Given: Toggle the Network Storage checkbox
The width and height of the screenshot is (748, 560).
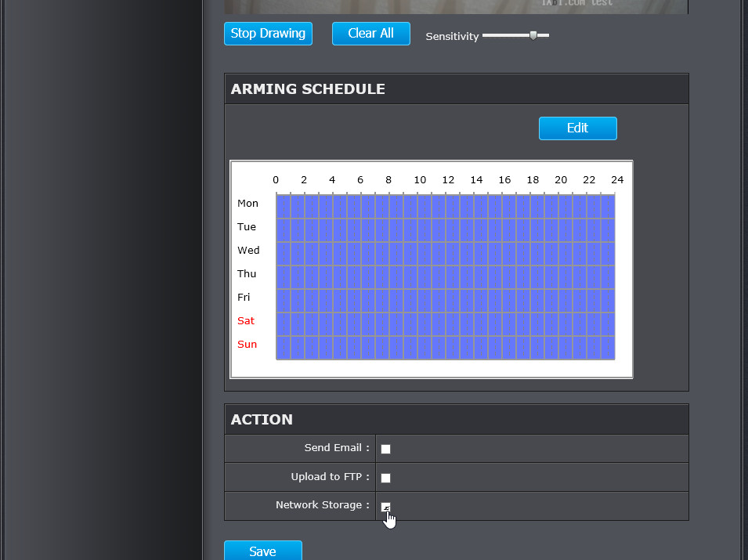Looking at the screenshot, I should point(385,507).
